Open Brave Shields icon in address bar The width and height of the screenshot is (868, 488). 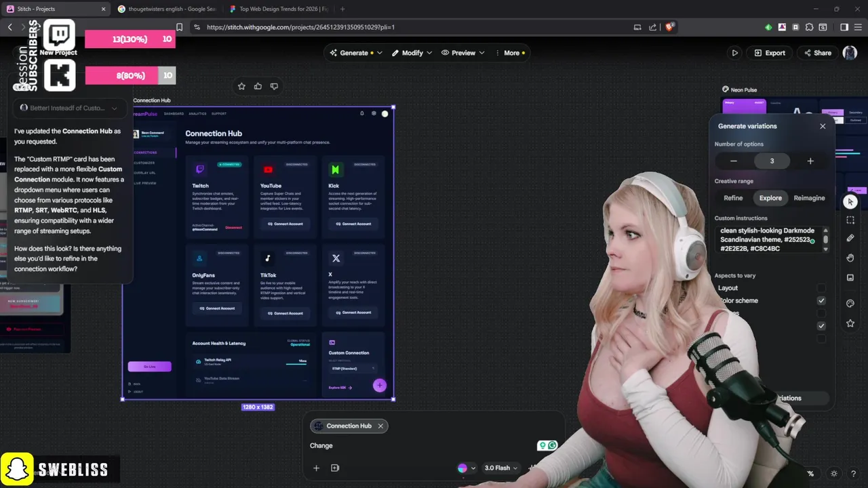click(x=669, y=27)
